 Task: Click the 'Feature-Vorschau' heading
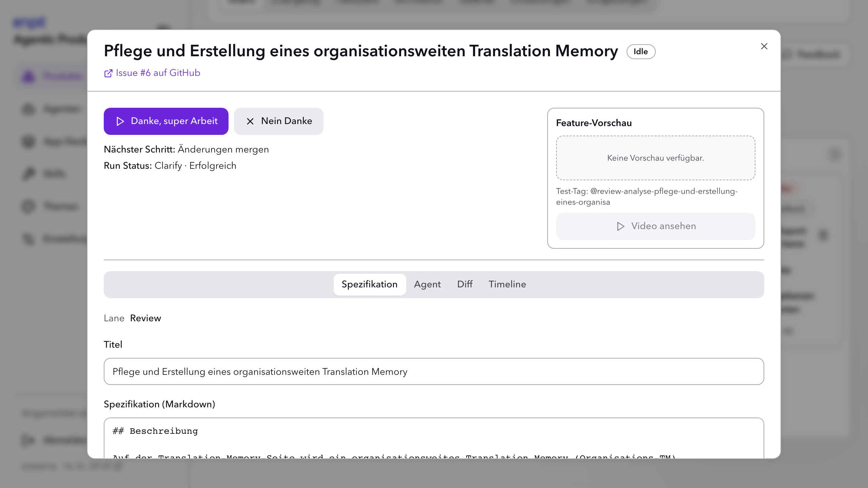tap(594, 123)
